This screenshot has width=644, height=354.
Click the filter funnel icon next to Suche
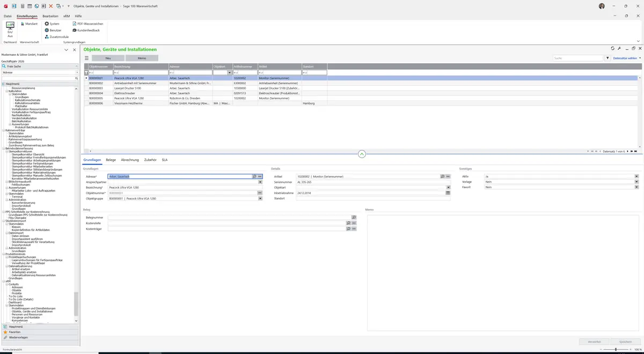coord(608,58)
